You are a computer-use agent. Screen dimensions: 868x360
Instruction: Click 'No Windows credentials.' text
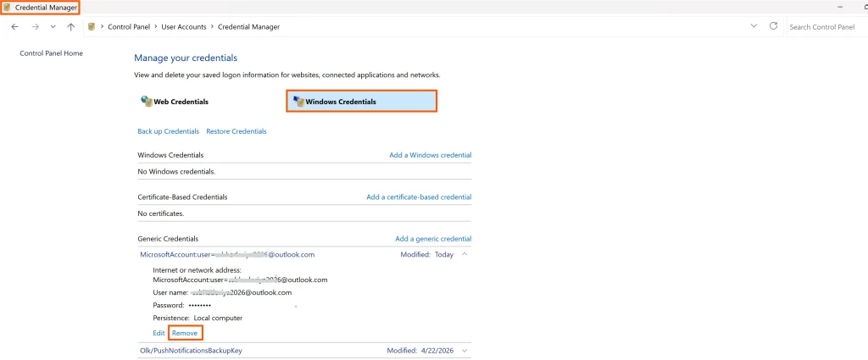click(x=176, y=171)
